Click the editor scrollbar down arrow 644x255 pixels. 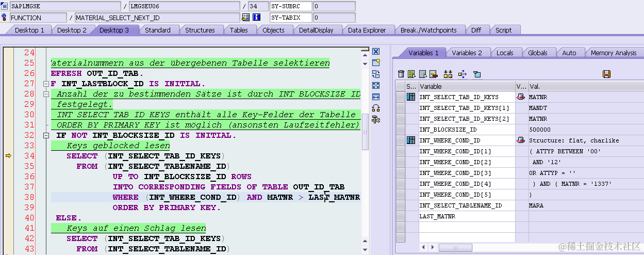(365, 251)
